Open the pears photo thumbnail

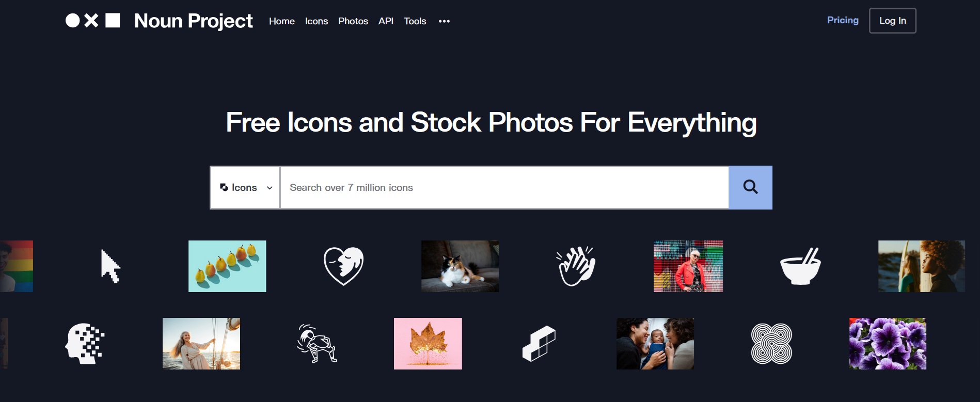point(227,266)
